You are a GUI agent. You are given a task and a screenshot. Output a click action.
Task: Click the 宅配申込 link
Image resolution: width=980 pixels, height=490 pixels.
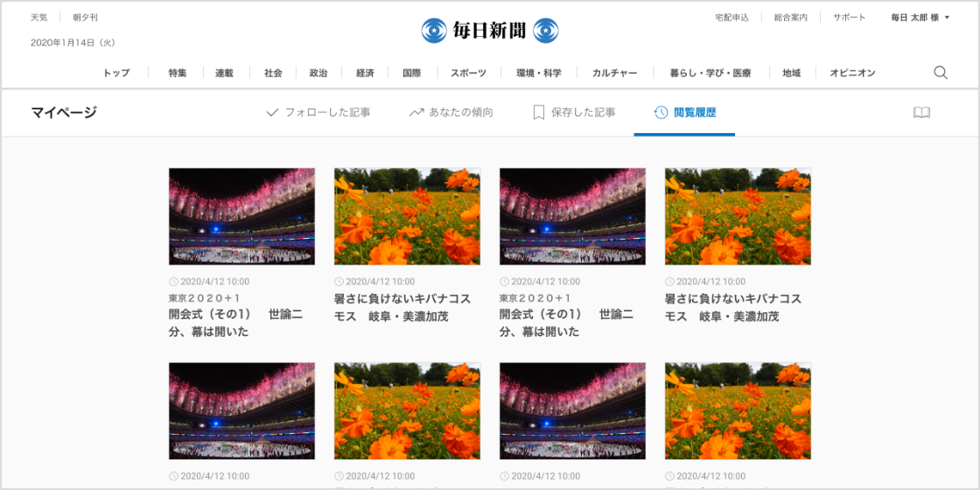coord(731,17)
